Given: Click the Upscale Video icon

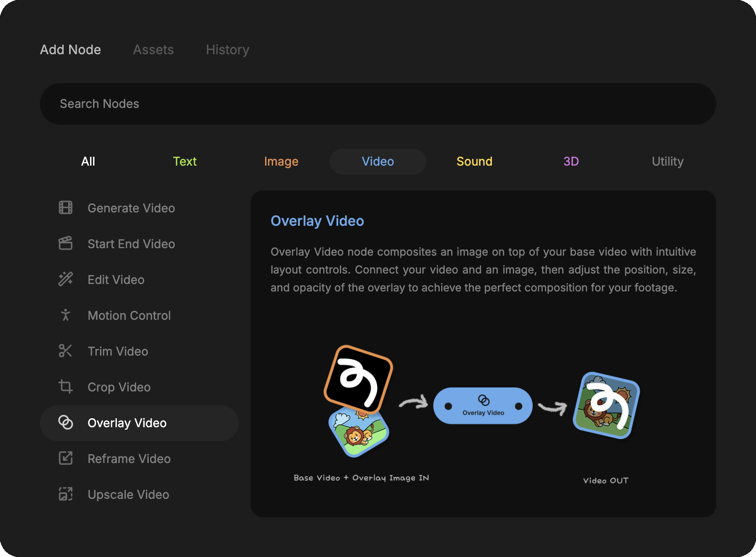Looking at the screenshot, I should [66, 494].
